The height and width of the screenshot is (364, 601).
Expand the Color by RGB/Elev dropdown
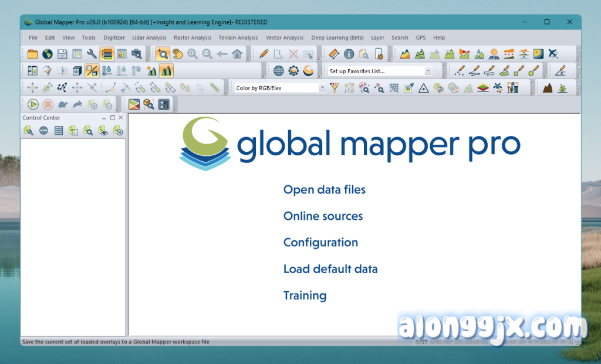(x=322, y=88)
